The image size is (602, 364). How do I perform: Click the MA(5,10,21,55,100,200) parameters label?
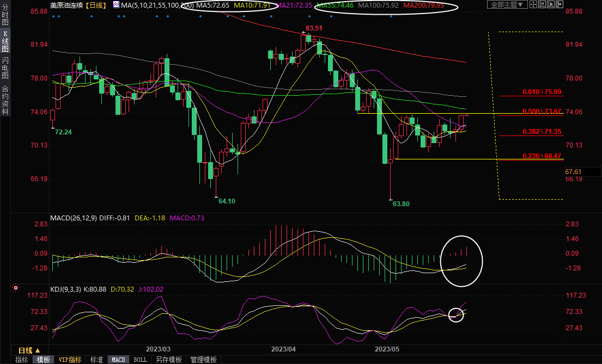tap(157, 5)
